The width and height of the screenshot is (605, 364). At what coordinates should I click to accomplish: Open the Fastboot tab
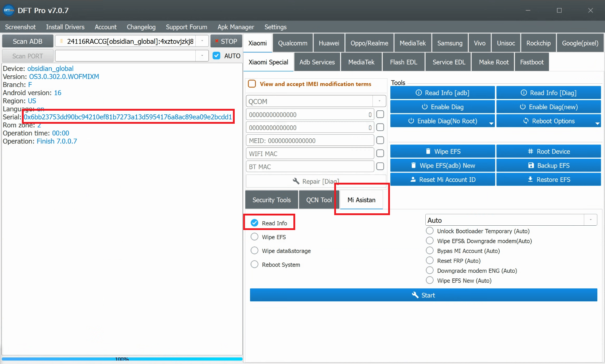click(x=532, y=62)
